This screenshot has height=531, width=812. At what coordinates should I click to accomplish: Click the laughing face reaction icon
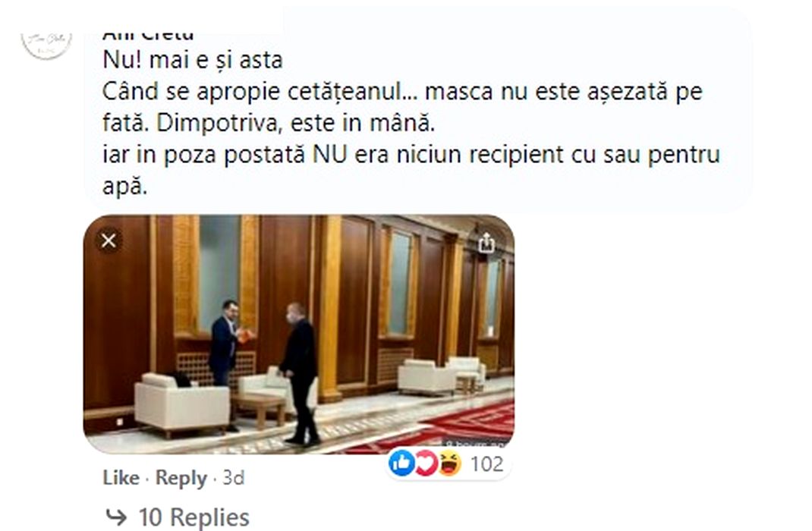pos(449,463)
